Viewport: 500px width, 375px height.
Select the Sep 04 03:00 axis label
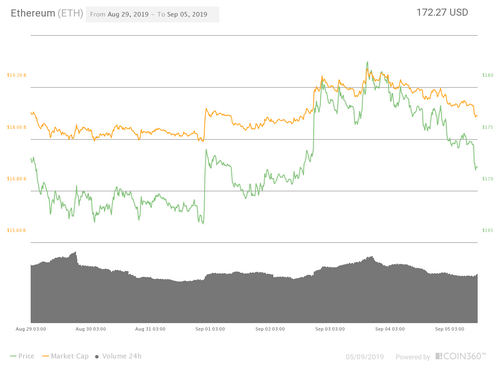pos(390,329)
